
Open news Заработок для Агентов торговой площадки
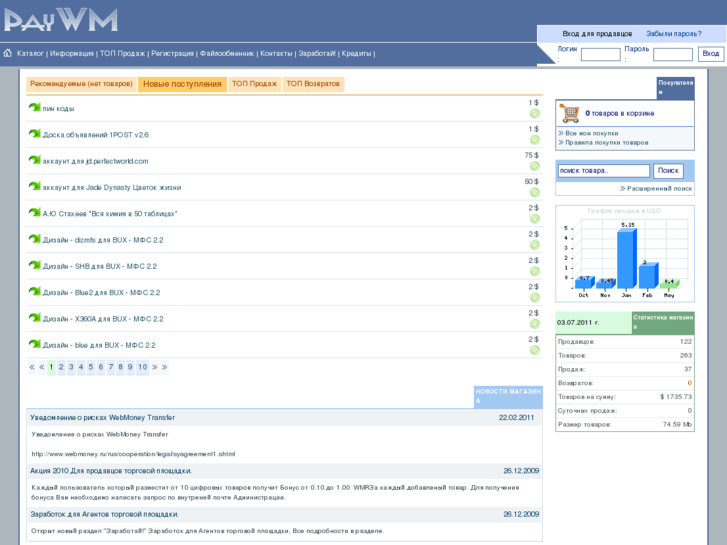point(104,514)
